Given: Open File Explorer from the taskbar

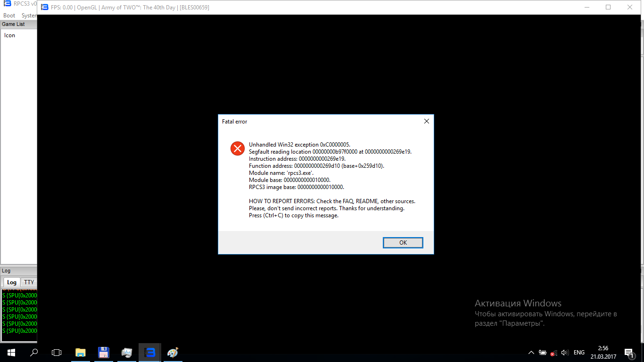Looking at the screenshot, I should (81, 353).
